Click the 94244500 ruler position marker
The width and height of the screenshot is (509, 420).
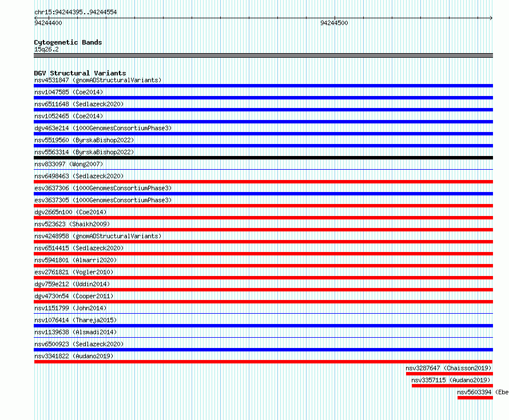[334, 23]
